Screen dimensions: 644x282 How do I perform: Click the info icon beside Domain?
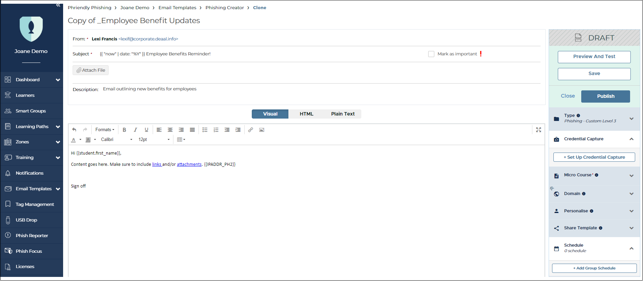584,194
